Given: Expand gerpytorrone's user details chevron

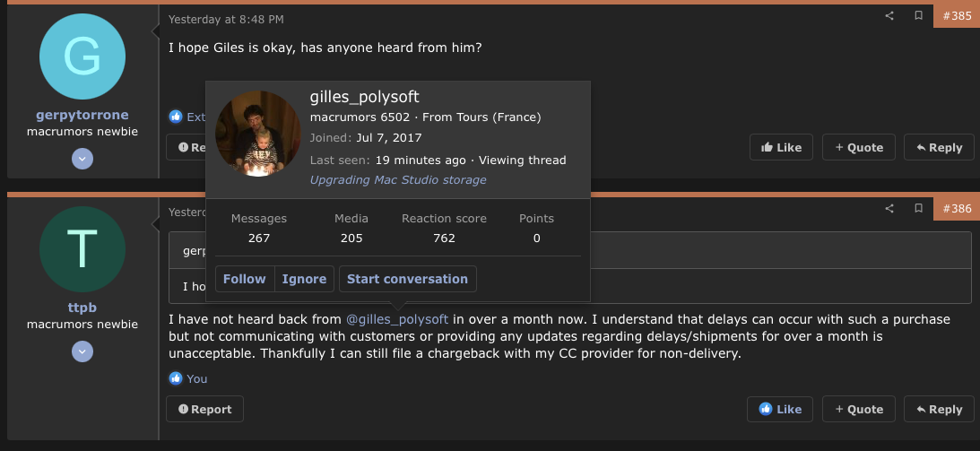Looking at the screenshot, I should tap(82, 159).
